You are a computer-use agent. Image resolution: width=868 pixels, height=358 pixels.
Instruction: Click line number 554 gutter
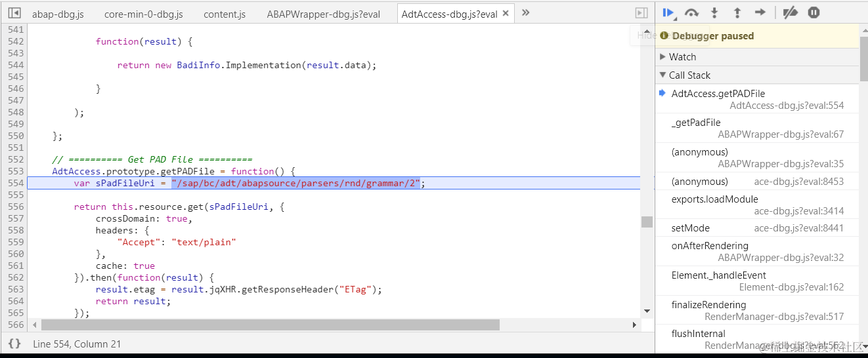(x=16, y=183)
